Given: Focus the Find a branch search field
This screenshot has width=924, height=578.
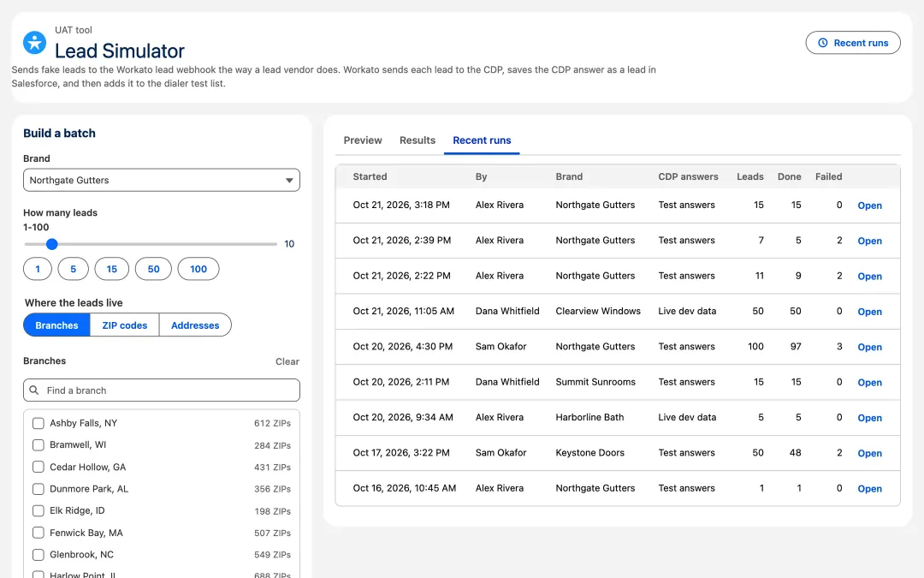Looking at the screenshot, I should tap(162, 390).
